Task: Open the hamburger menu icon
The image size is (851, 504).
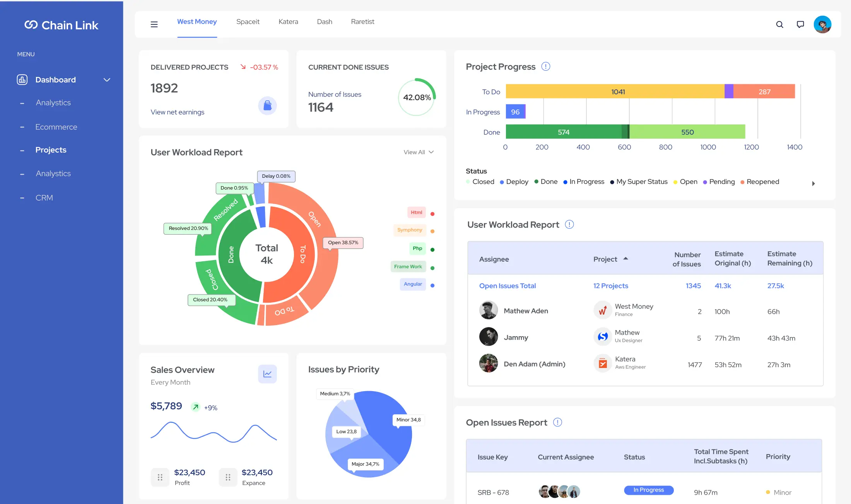Action: [154, 24]
